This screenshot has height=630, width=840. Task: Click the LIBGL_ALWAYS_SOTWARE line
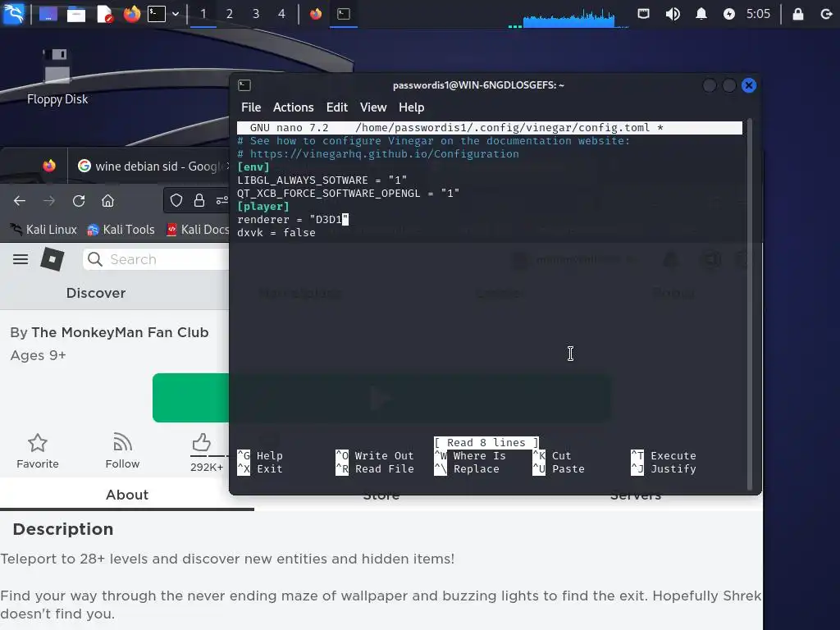(322, 180)
